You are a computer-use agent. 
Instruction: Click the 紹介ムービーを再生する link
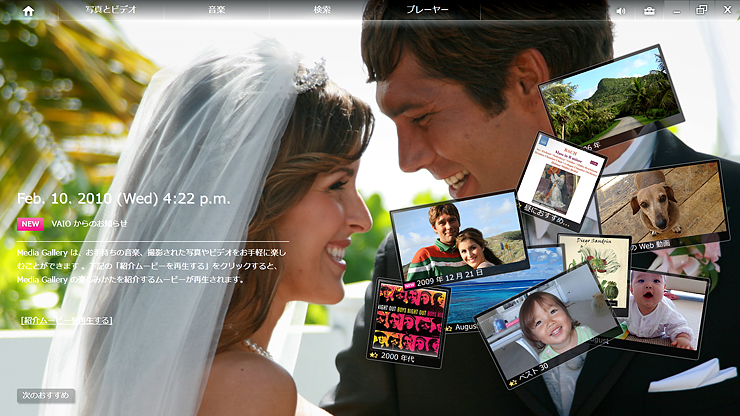click(x=66, y=321)
